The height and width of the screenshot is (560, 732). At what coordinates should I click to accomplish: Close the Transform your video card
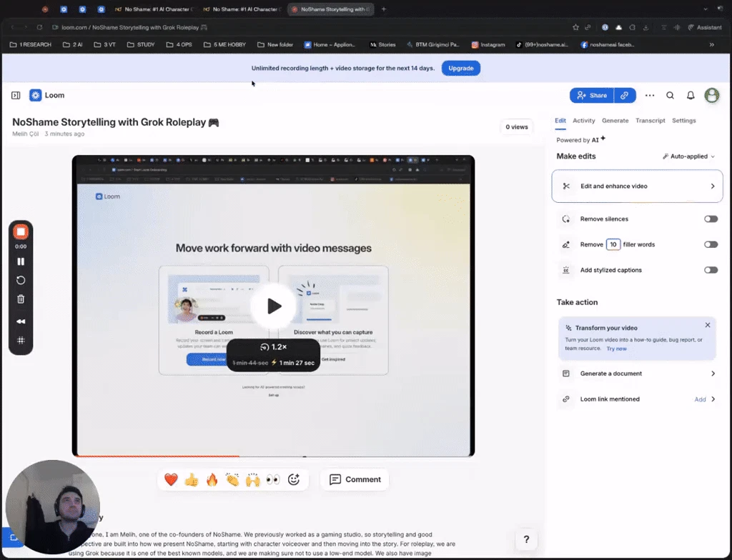coord(707,325)
